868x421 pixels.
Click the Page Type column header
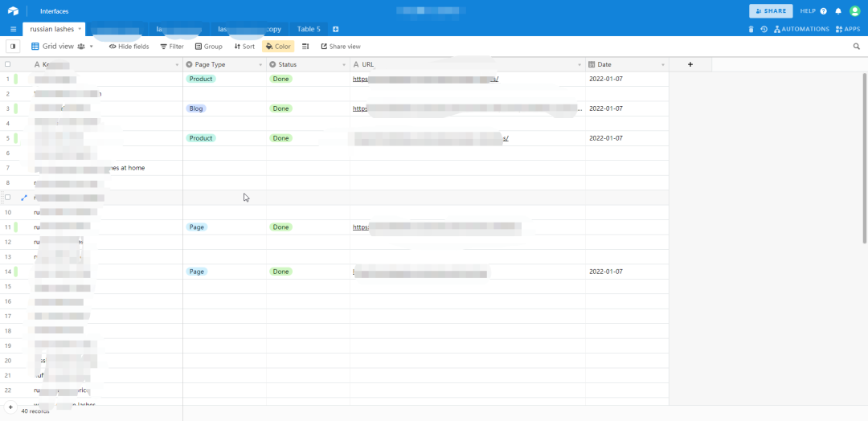click(x=225, y=65)
